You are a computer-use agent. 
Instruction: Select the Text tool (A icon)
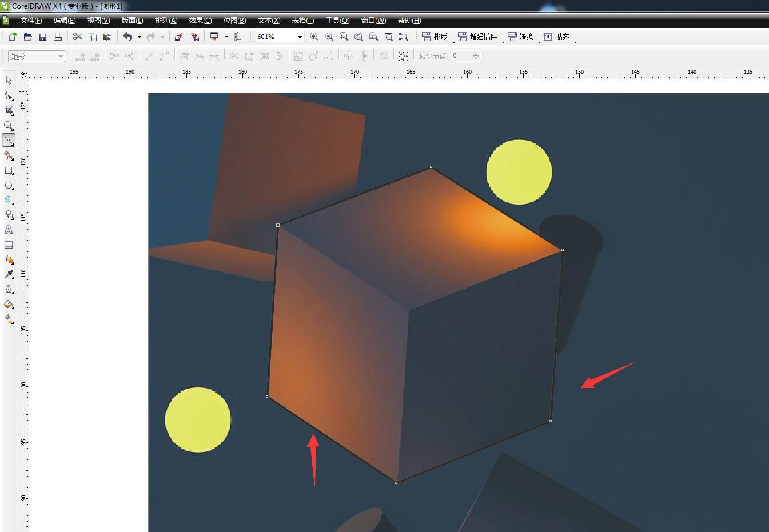click(9, 230)
